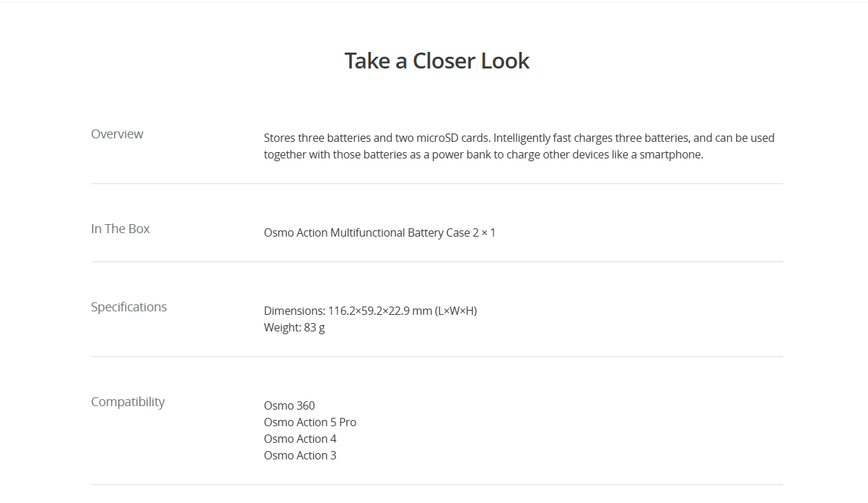Select the Osmo Action 3 entry
This screenshot has width=868, height=503.
[x=300, y=455]
